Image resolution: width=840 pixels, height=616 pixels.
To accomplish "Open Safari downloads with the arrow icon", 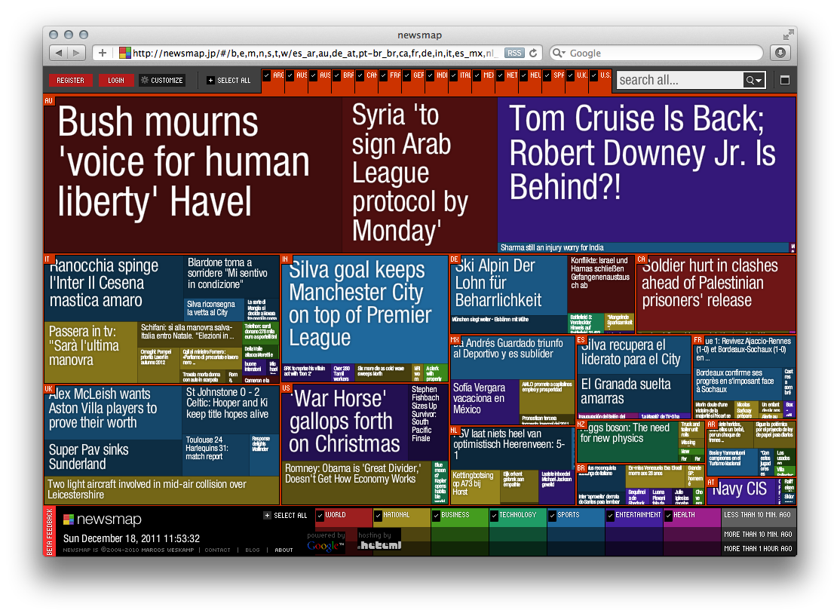I will tap(780, 53).
